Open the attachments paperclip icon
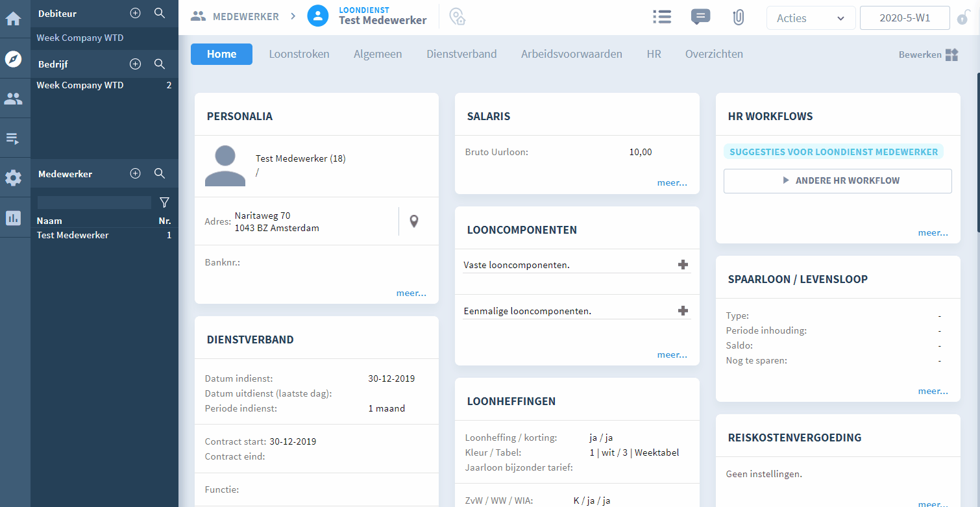This screenshot has height=507, width=980. click(x=738, y=18)
